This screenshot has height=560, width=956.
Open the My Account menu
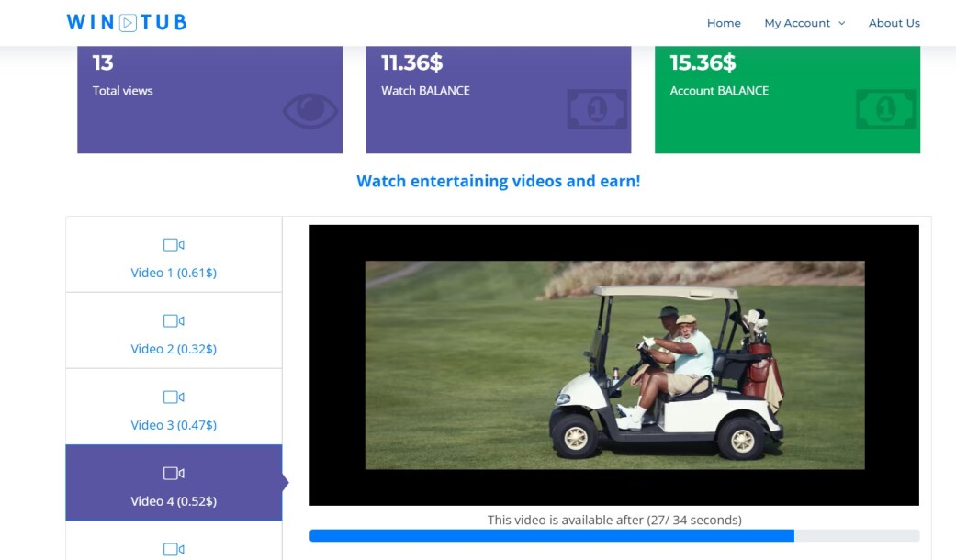pyautogui.click(x=804, y=23)
